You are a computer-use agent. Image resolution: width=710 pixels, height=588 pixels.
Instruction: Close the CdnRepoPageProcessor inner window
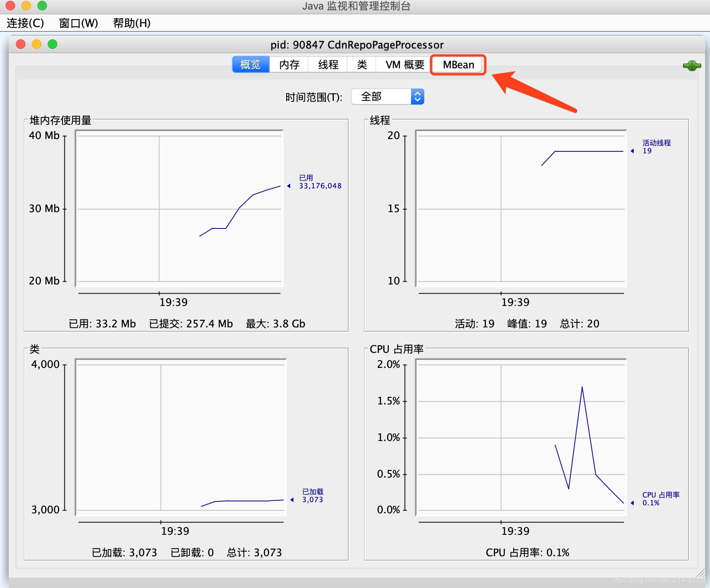(21, 44)
